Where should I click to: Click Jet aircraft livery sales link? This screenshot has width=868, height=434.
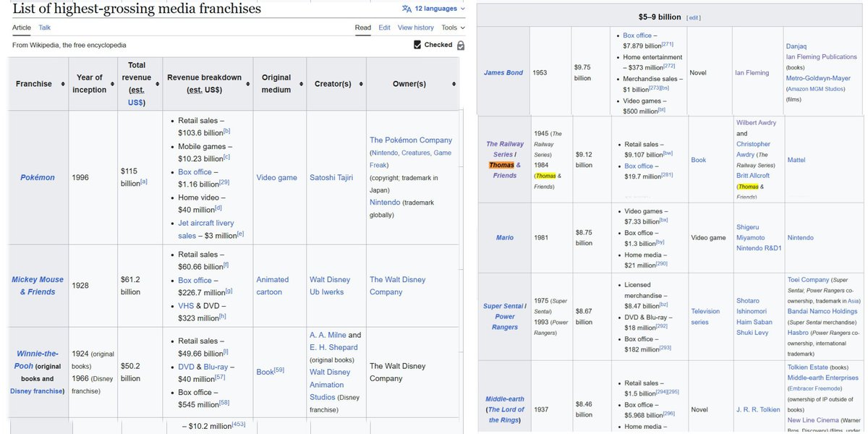coord(206,229)
